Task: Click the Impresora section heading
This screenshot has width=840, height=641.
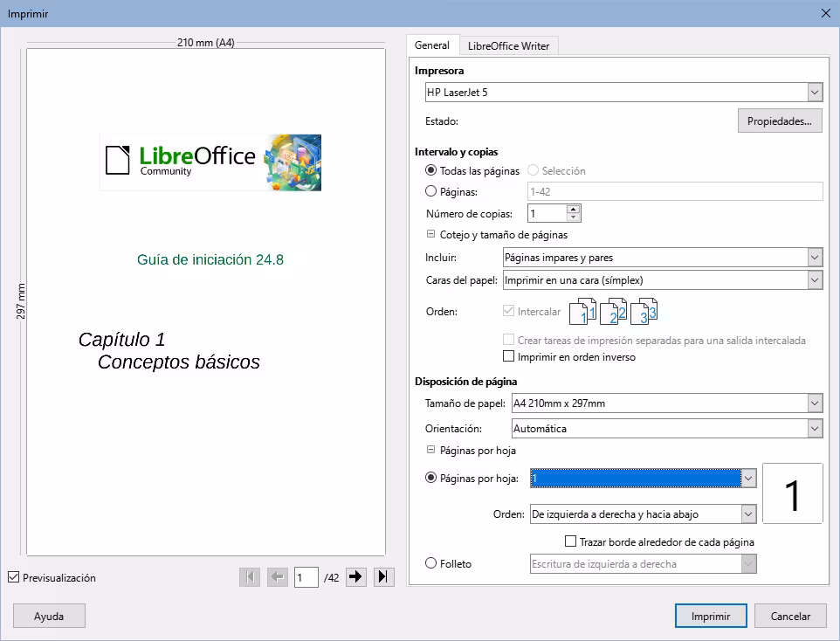Action: (439, 71)
